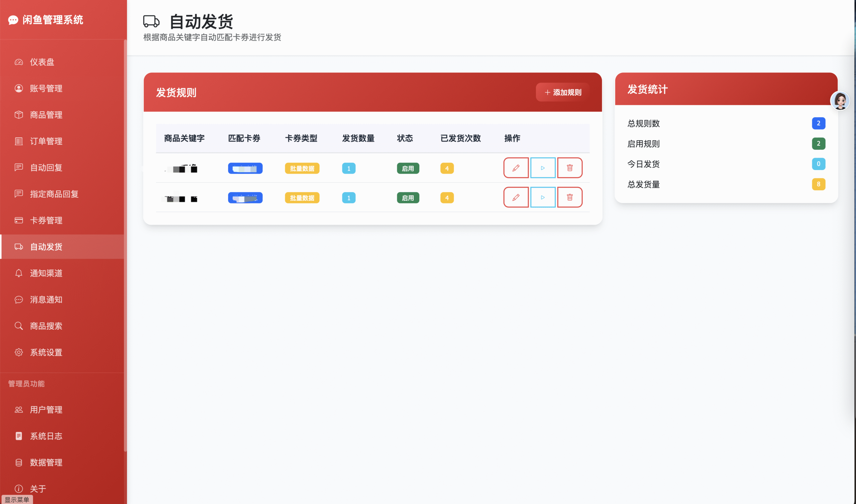Click the 订单管理 list icon in the sidebar
The height and width of the screenshot is (504, 856).
tap(19, 141)
